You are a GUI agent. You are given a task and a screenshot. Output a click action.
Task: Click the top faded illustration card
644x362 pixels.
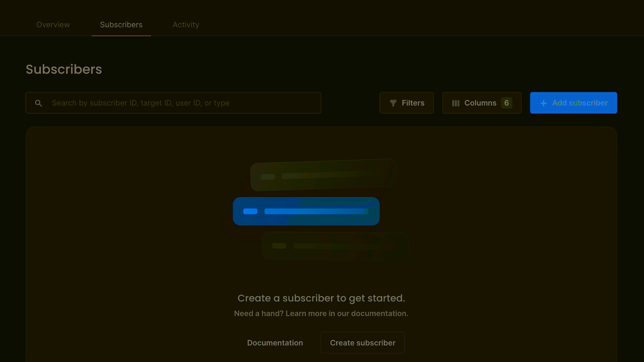coord(324,175)
